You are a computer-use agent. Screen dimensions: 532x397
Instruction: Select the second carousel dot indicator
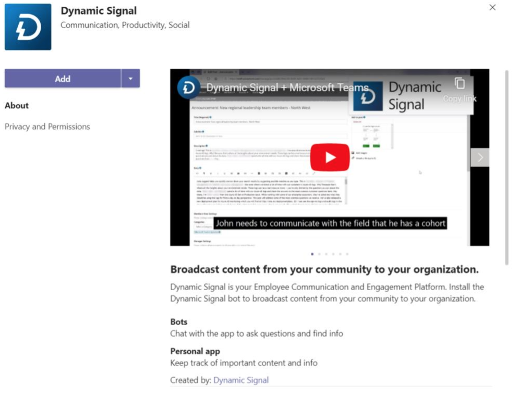[x=319, y=254]
